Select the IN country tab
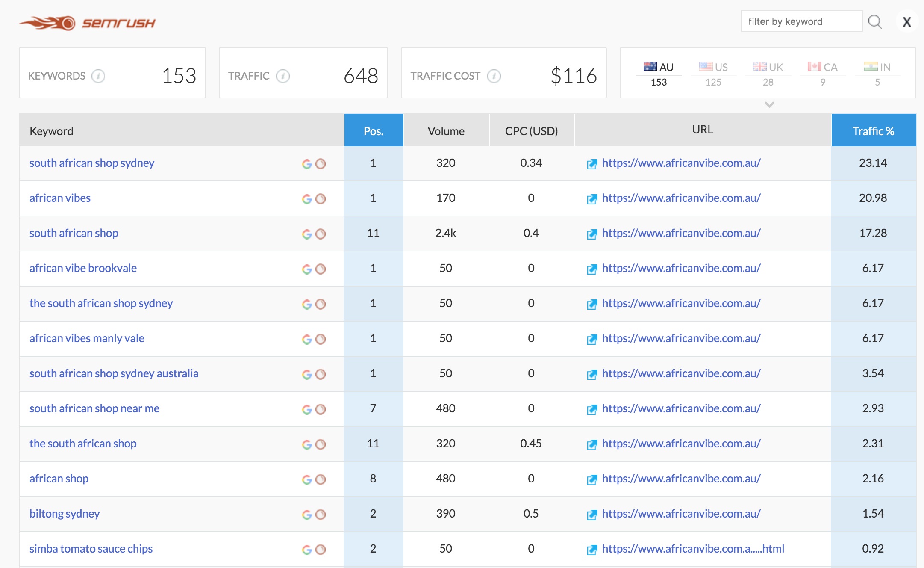 [x=877, y=74]
